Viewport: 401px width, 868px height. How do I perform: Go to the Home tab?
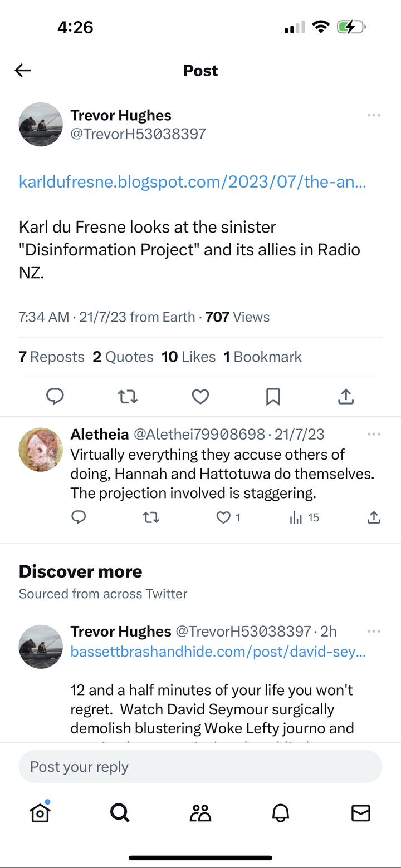(x=40, y=813)
